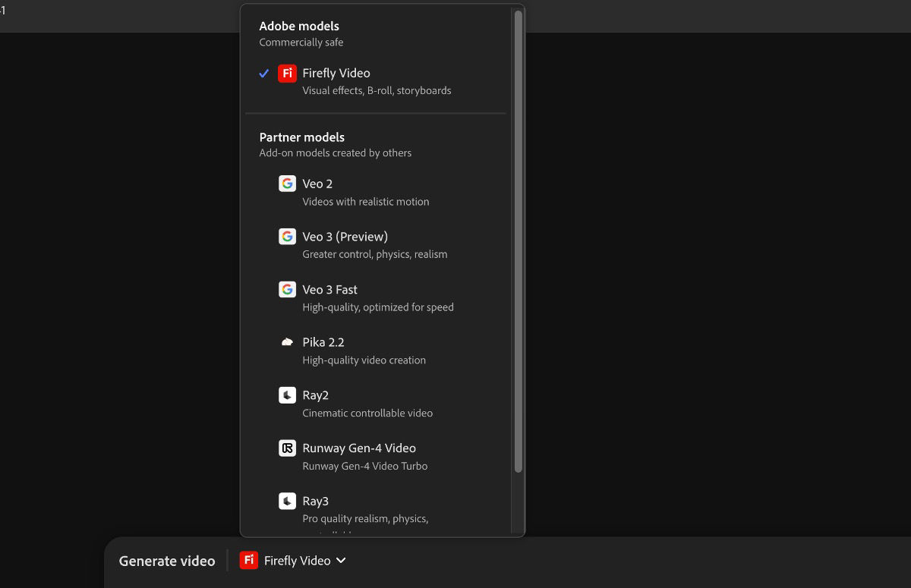Click the Firefly Video label in bottom bar

click(297, 561)
